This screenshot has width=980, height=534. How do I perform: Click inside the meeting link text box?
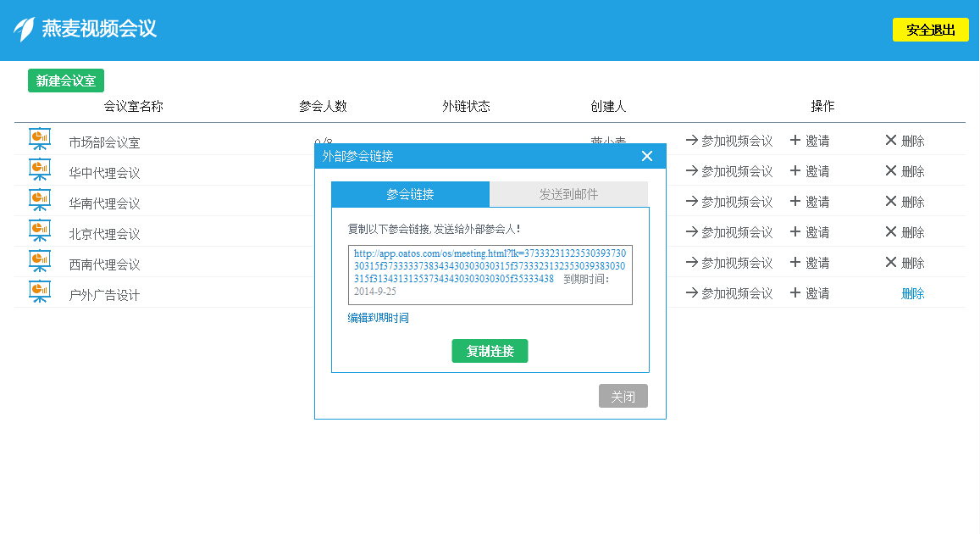coord(490,275)
